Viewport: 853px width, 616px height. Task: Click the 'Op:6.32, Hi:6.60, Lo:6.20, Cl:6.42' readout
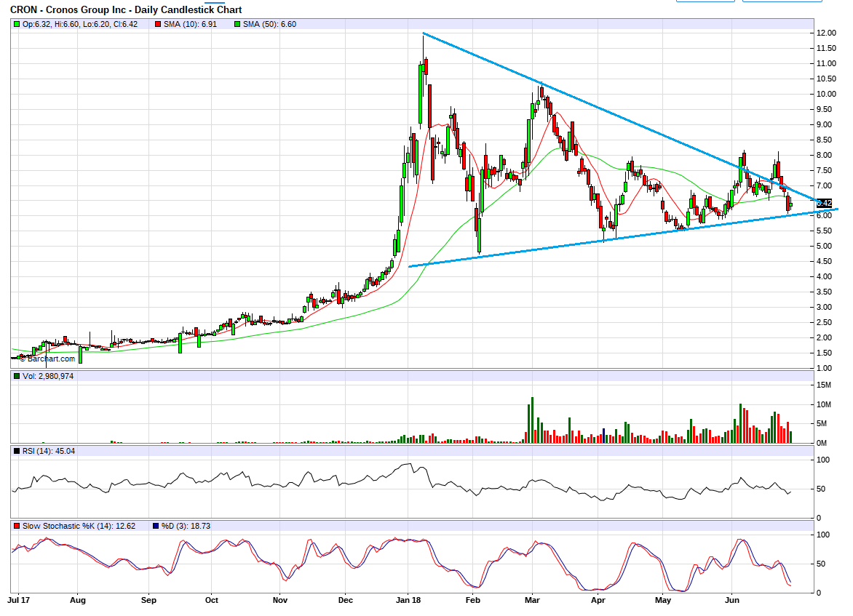tap(80, 24)
